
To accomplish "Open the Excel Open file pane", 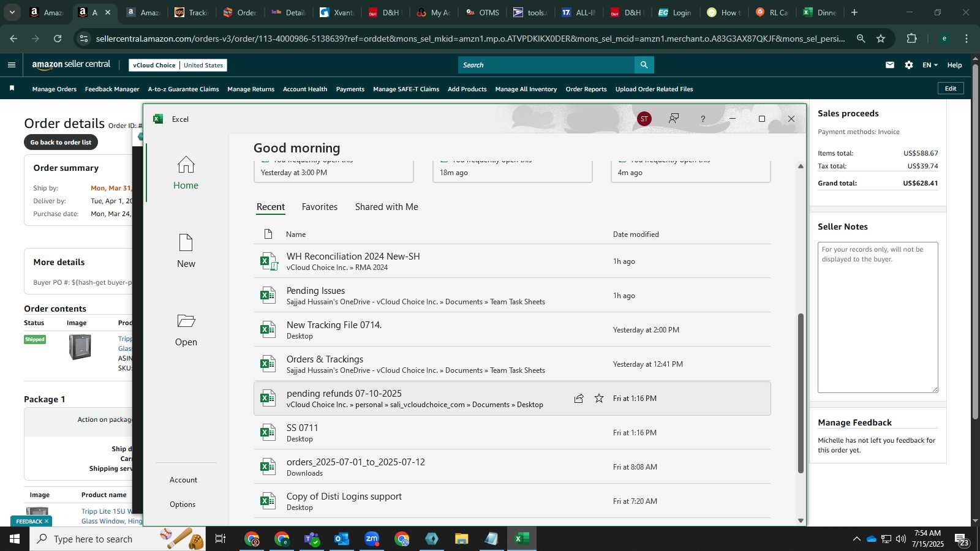I will point(186,330).
